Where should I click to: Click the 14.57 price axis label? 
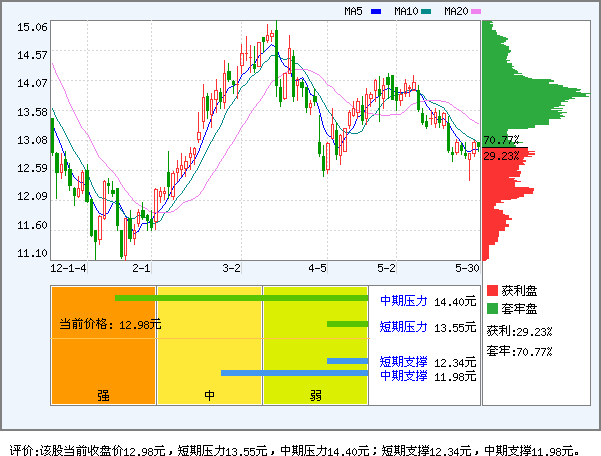tap(32, 55)
